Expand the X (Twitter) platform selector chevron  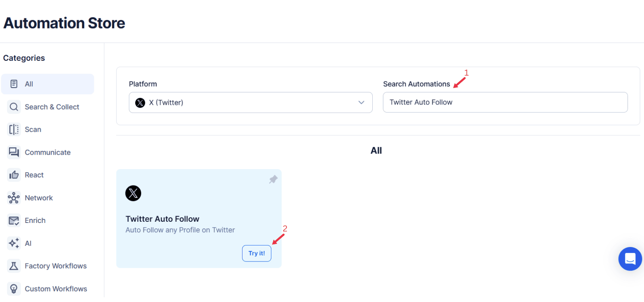(x=361, y=102)
